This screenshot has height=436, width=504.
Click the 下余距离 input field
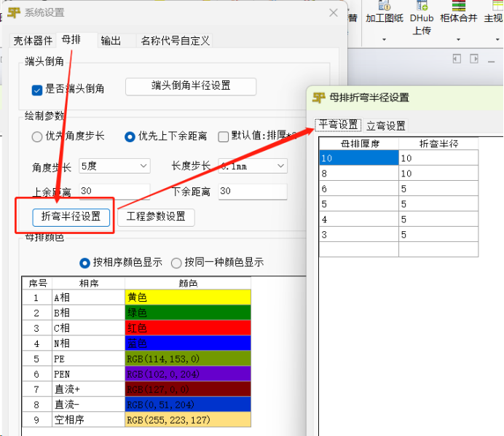coord(253,192)
